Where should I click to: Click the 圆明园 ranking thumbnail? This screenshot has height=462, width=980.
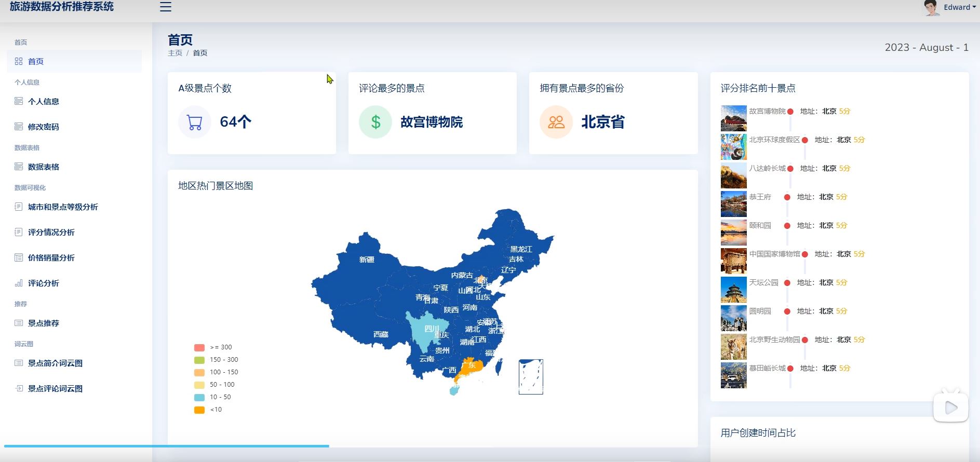[x=734, y=318]
